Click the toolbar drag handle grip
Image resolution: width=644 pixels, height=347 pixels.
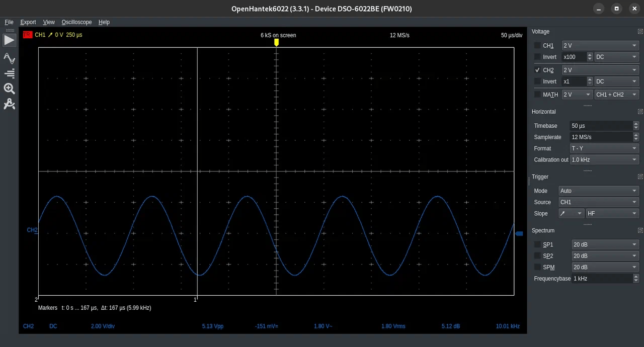tap(10, 31)
